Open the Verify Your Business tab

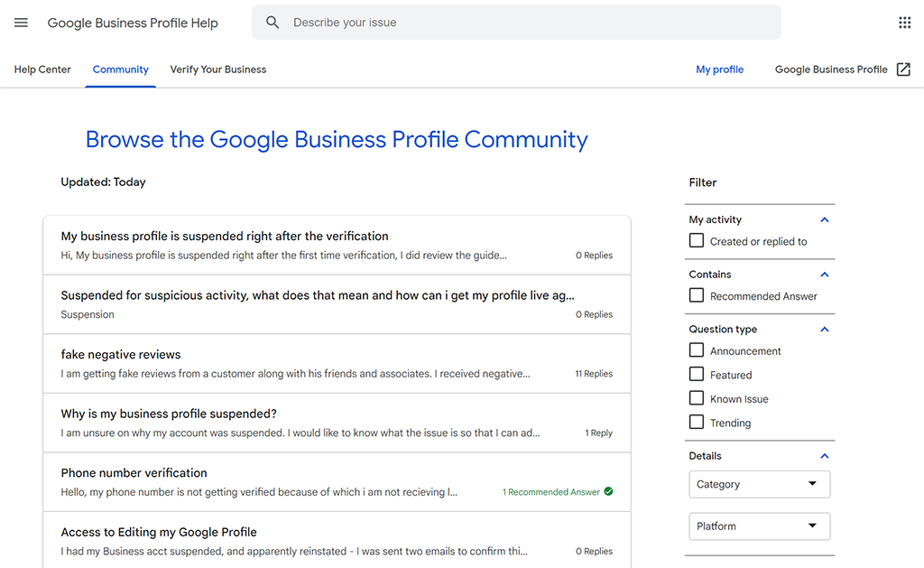click(218, 69)
